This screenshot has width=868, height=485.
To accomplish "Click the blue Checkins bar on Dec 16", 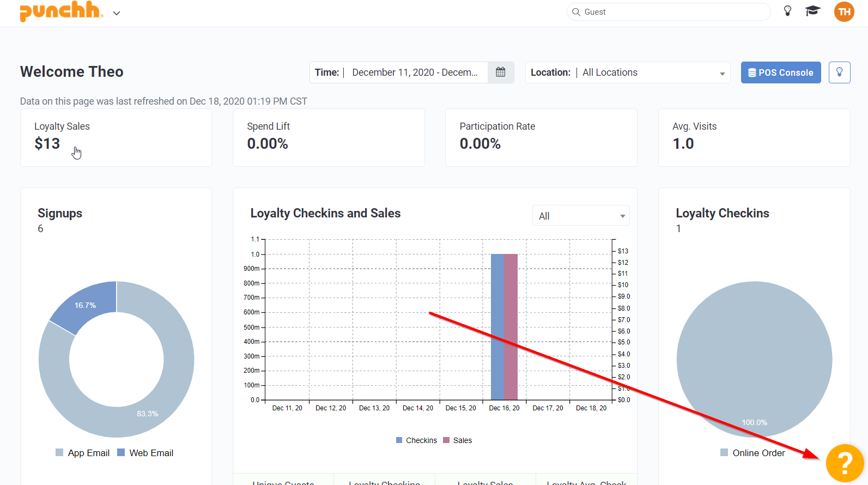I will (497, 327).
